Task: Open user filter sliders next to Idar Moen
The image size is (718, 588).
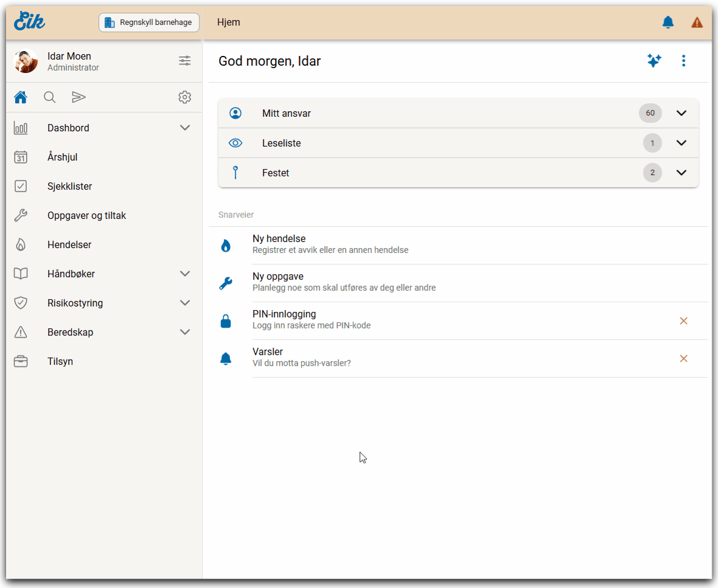Action: click(184, 61)
